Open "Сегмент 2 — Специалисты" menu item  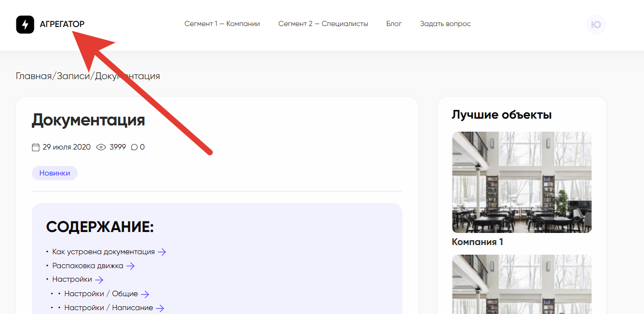(x=323, y=24)
